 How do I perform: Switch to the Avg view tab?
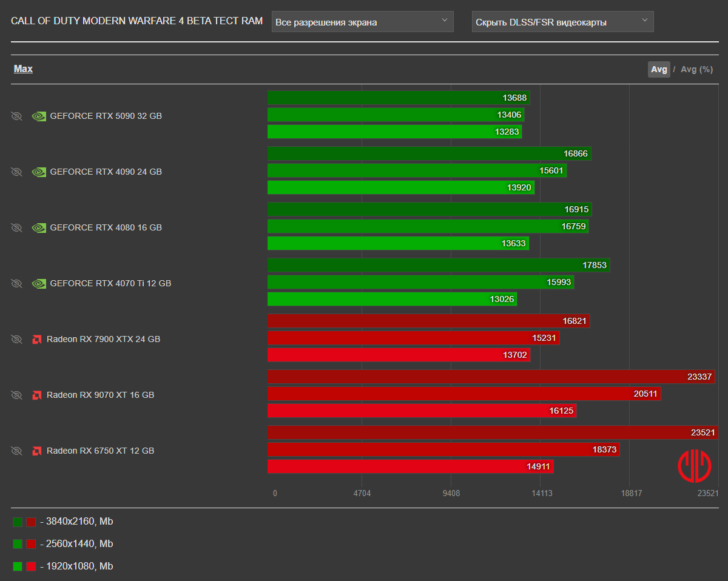tap(659, 69)
